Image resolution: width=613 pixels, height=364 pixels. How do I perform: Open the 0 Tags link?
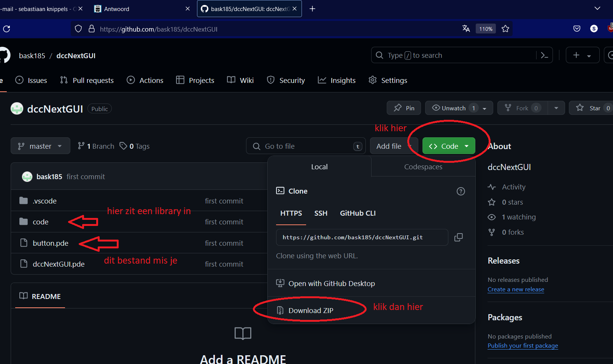[x=135, y=146]
